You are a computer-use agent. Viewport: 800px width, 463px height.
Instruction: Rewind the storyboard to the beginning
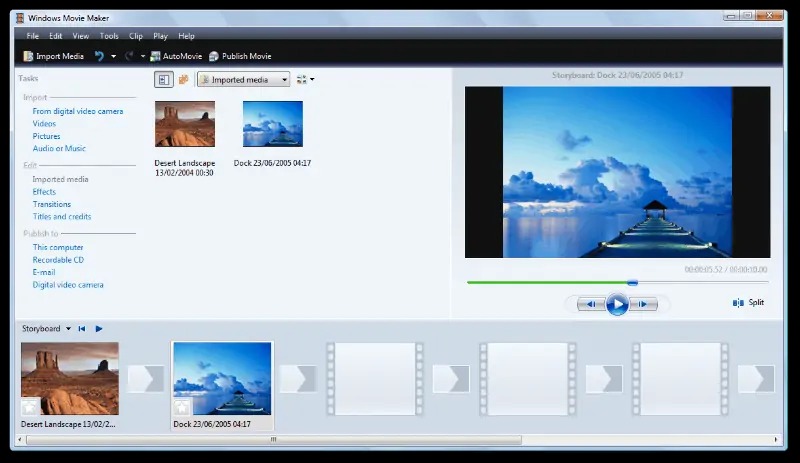click(x=82, y=328)
